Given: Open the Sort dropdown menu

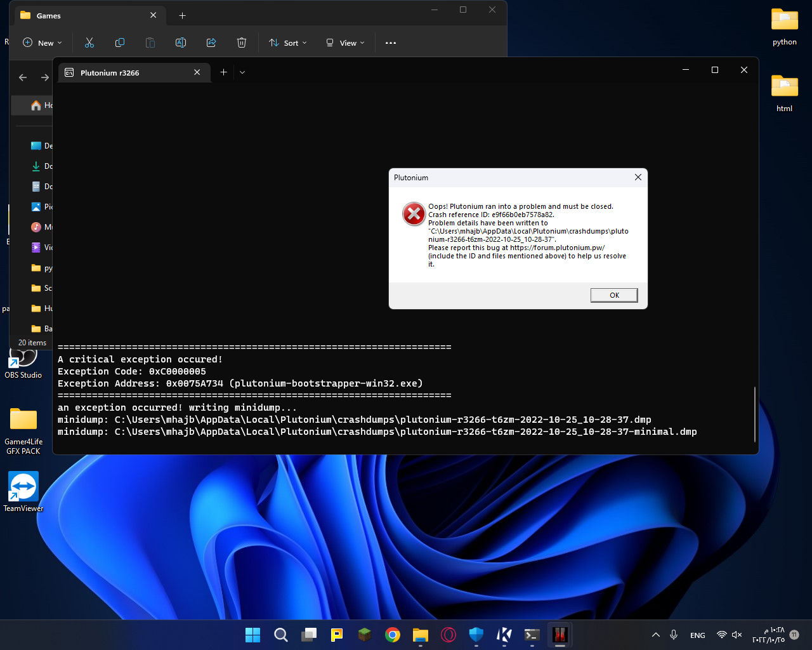Looking at the screenshot, I should tap(288, 43).
